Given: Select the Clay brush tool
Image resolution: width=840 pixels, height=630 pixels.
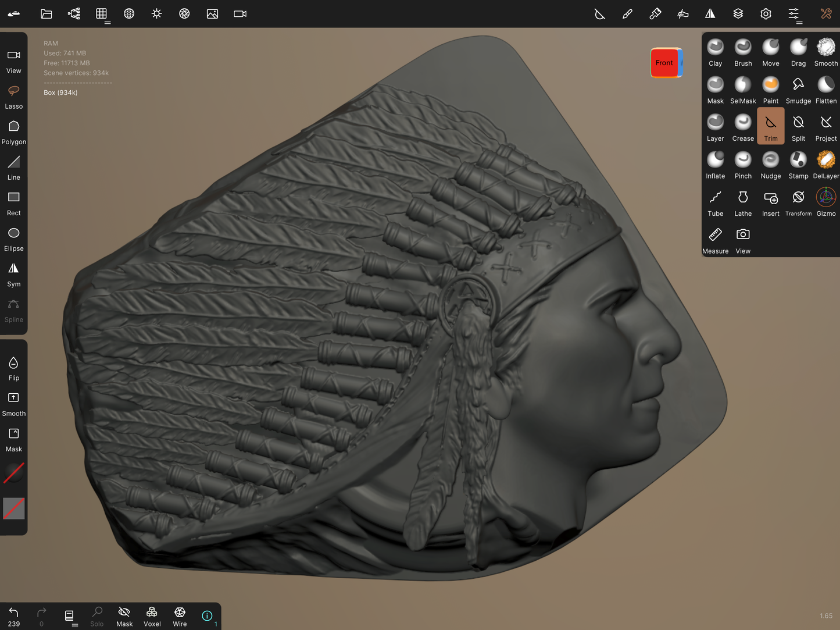Looking at the screenshot, I should point(715,52).
